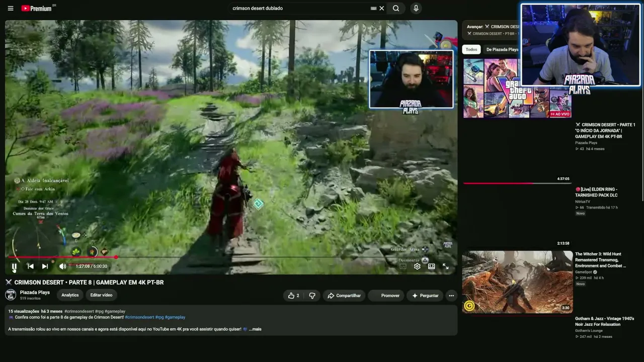Select the "De Piazada Plays" filter chip
The height and width of the screenshot is (362, 644).
pyautogui.click(x=502, y=49)
